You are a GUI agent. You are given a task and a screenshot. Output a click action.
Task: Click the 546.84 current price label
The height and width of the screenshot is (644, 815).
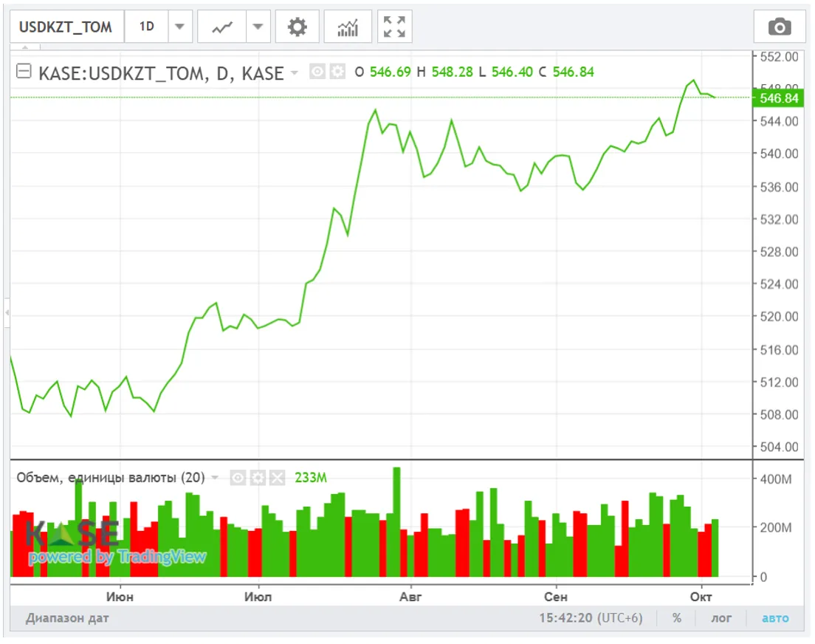point(779,98)
